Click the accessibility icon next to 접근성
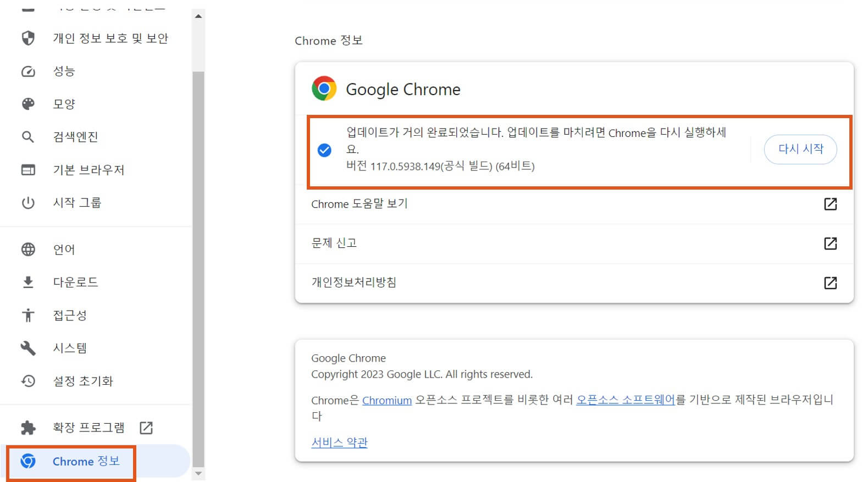This screenshot has height=482, width=868. coord(28,315)
